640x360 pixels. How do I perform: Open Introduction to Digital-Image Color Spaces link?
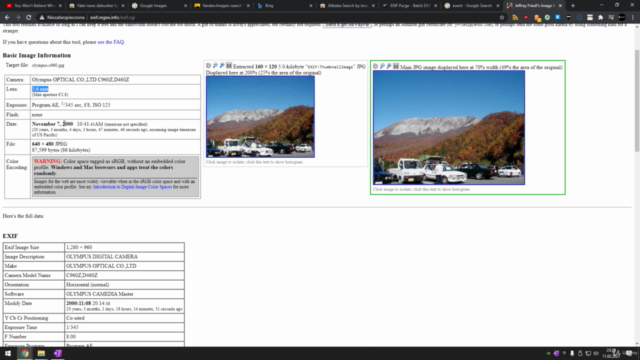(132, 187)
